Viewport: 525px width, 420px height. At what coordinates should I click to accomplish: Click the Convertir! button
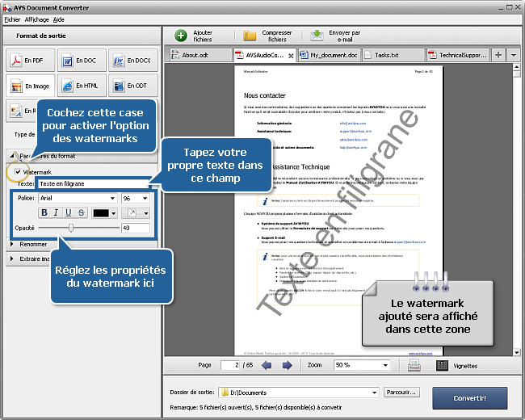(x=470, y=398)
